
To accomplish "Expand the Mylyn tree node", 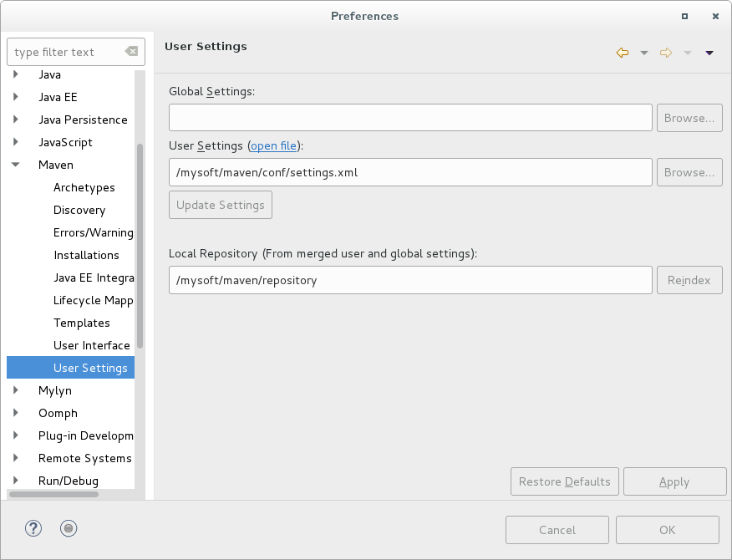I will (x=16, y=390).
